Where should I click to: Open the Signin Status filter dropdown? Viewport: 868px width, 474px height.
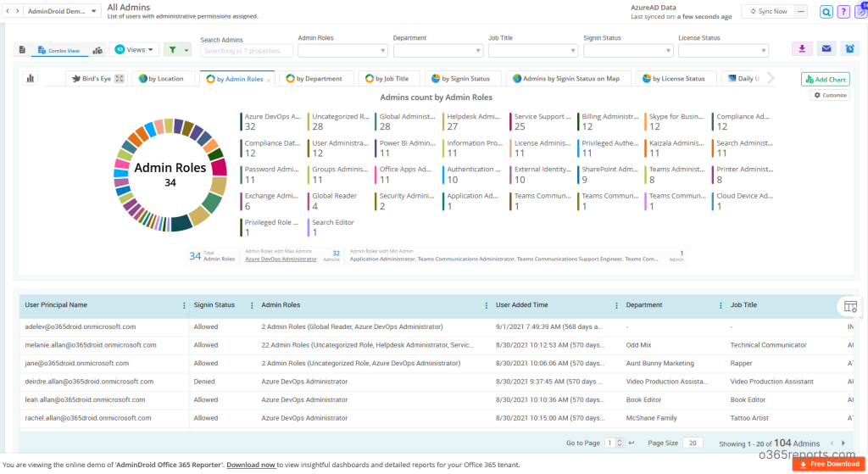click(x=628, y=50)
